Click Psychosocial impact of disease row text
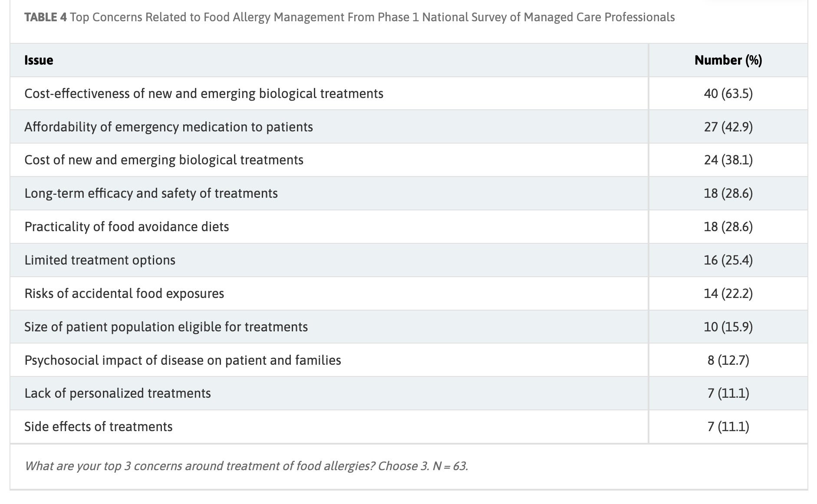This screenshot has height=504, width=817. pyautogui.click(x=182, y=360)
